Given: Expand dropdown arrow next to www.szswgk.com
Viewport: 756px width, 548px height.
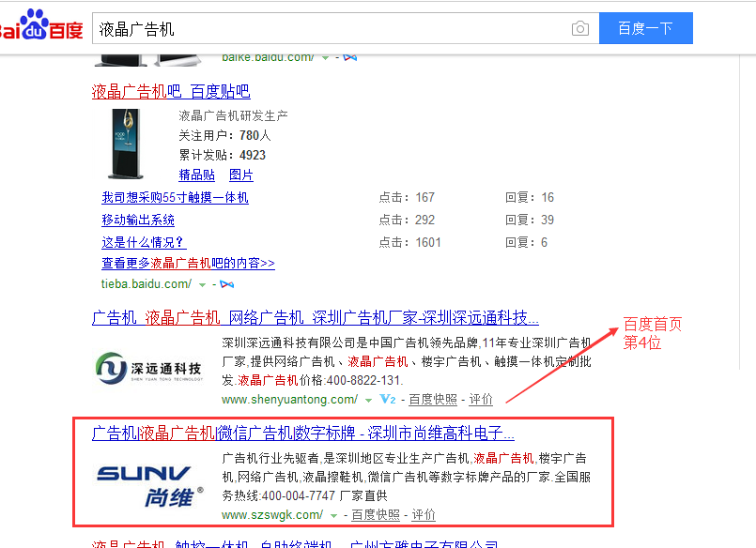Looking at the screenshot, I should 333,515.
